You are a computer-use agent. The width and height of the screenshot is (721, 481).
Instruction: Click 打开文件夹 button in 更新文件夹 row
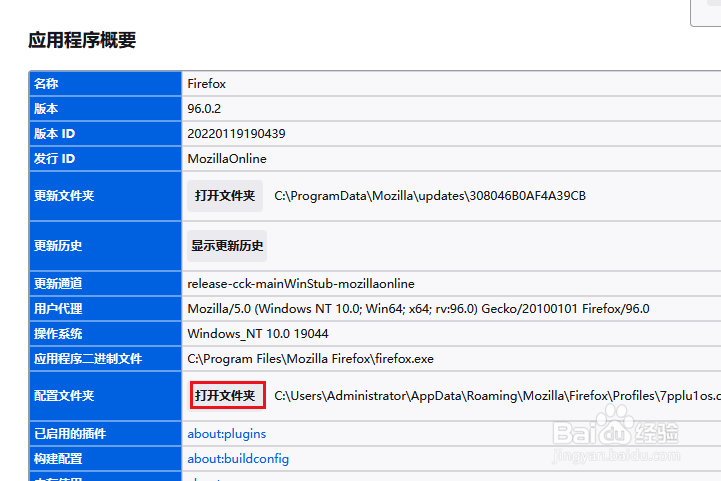(225, 196)
